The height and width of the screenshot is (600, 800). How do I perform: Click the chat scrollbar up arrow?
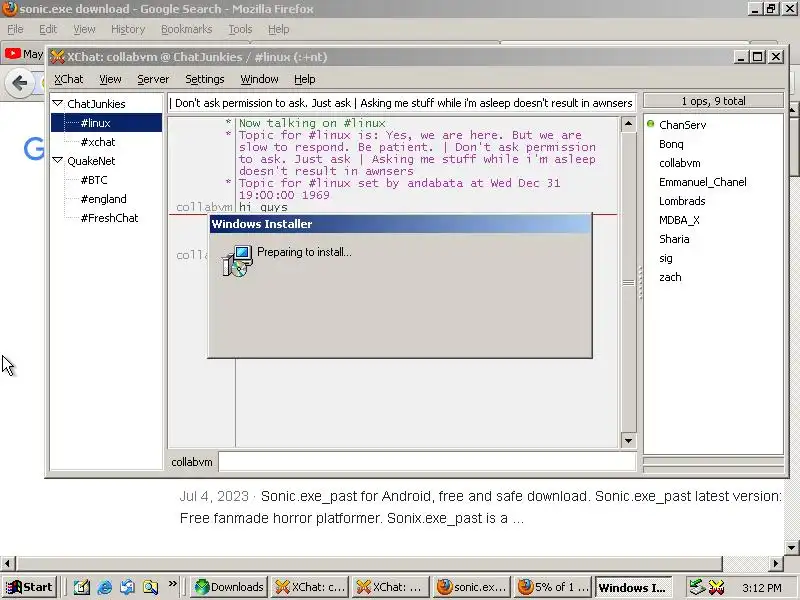629,124
